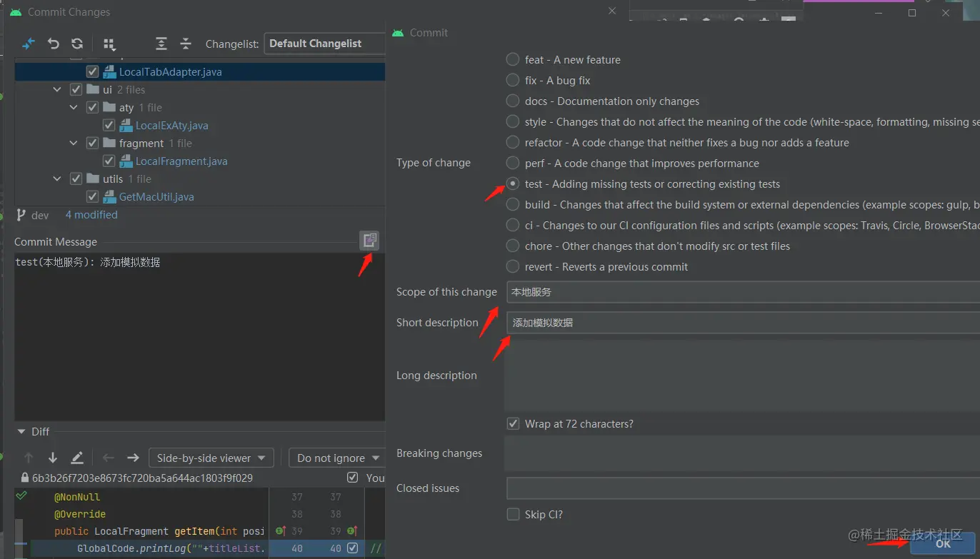Open the Group By toolbar icon

(x=109, y=44)
